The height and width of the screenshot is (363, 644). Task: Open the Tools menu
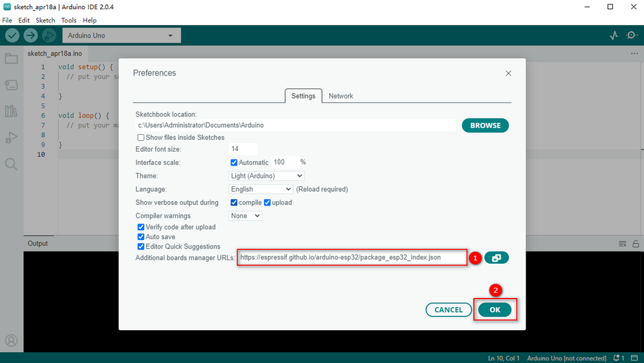tap(69, 20)
